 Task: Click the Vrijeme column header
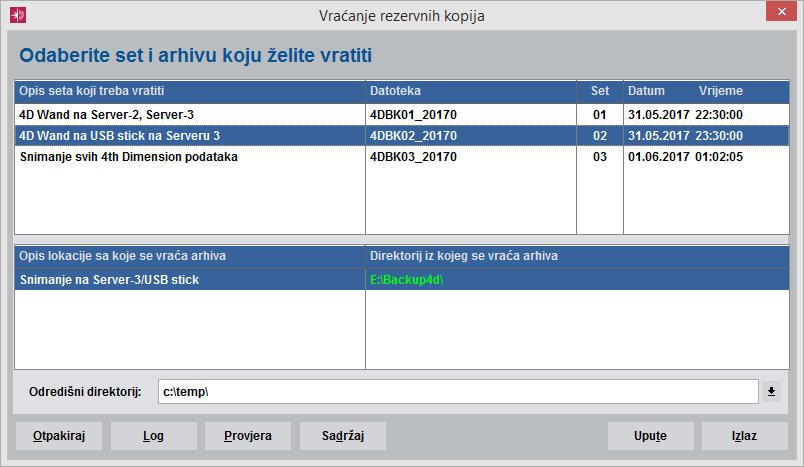coord(720,91)
